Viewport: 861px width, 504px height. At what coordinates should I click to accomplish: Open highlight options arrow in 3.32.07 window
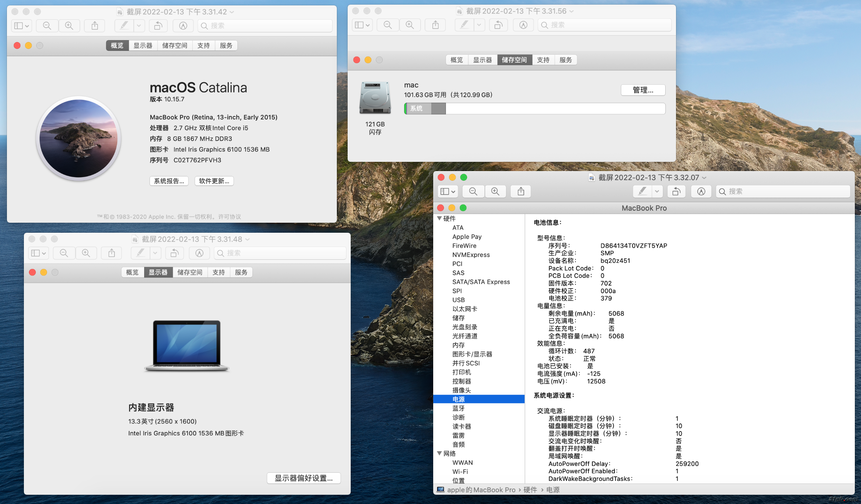pyautogui.click(x=657, y=192)
